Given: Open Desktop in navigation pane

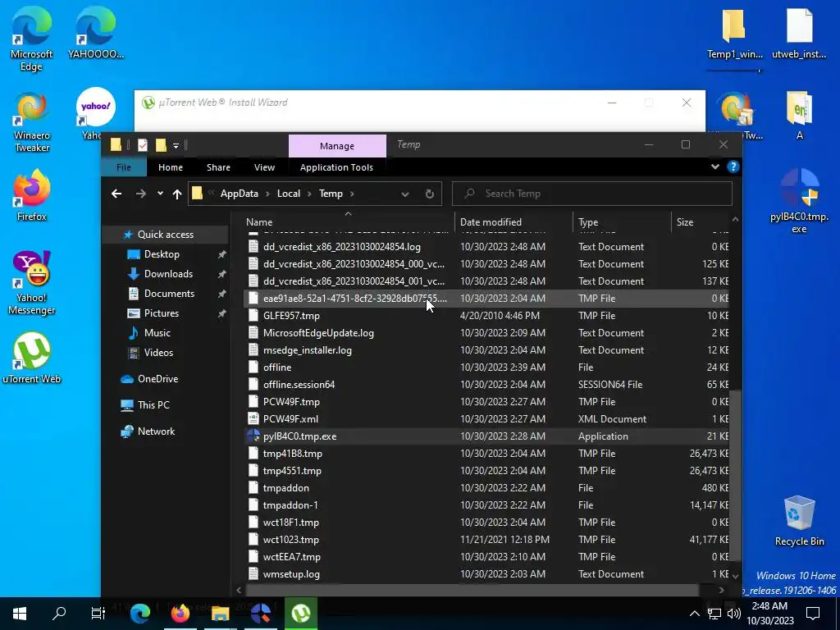Looking at the screenshot, I should coord(162,254).
